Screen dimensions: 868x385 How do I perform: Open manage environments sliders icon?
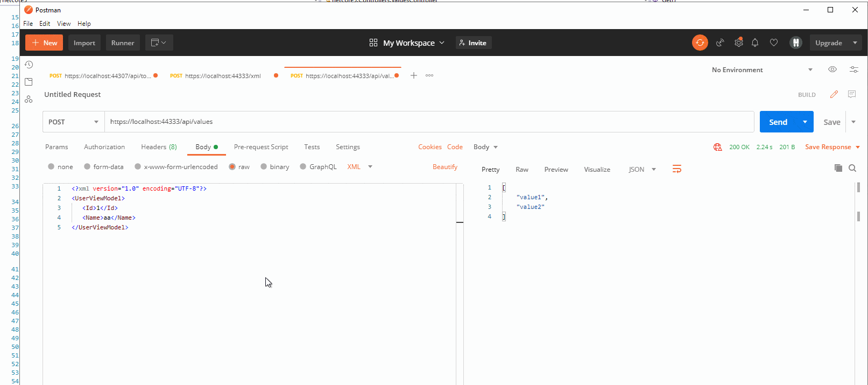(x=854, y=69)
